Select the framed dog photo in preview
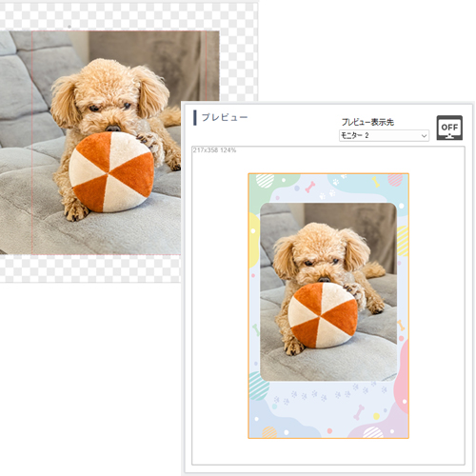The image size is (476, 476). pyautogui.click(x=328, y=291)
